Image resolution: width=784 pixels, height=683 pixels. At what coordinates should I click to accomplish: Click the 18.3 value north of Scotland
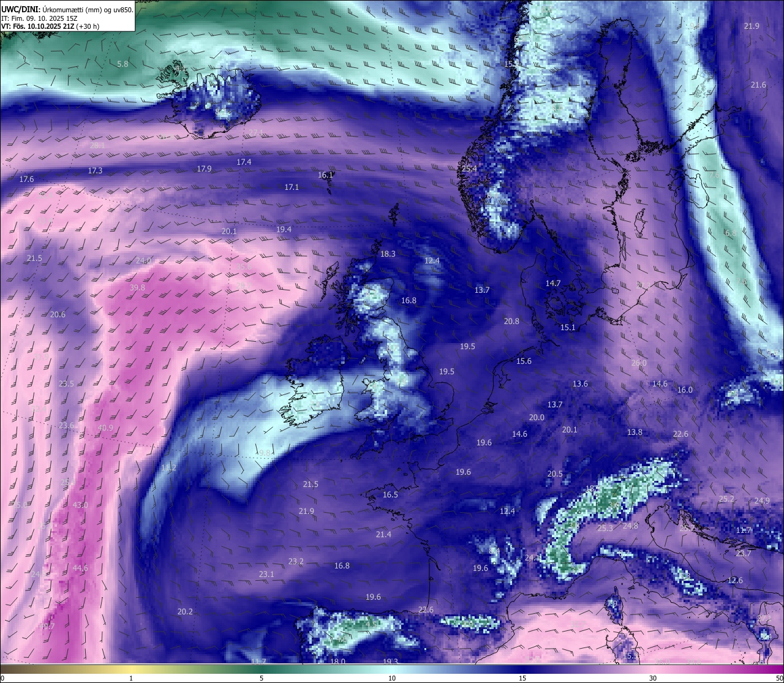pos(388,254)
